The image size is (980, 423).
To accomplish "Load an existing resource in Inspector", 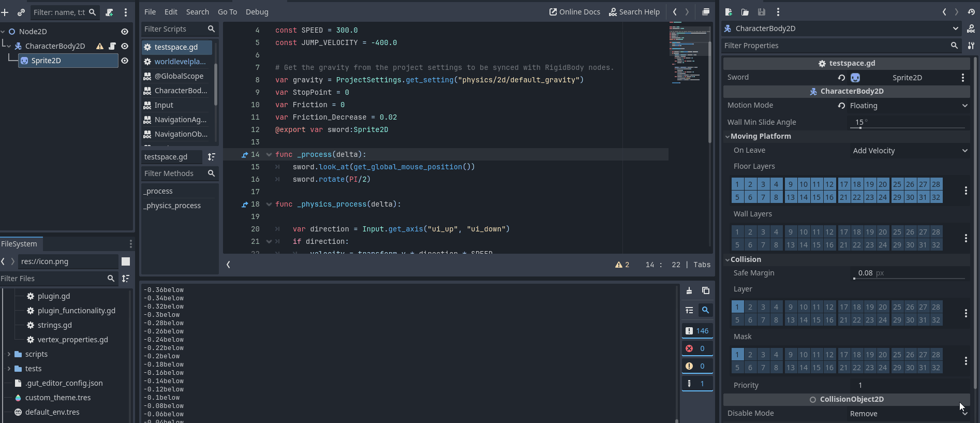I will 745,12.
